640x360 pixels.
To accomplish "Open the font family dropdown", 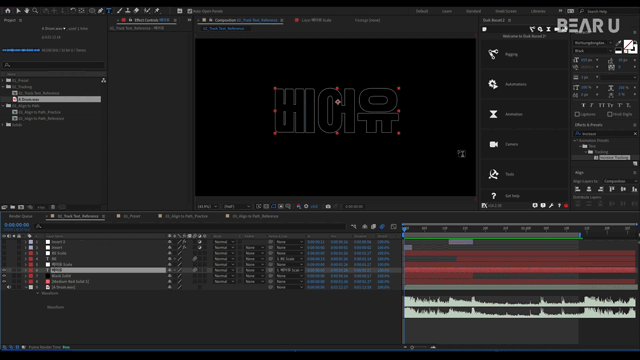I will coord(593,43).
